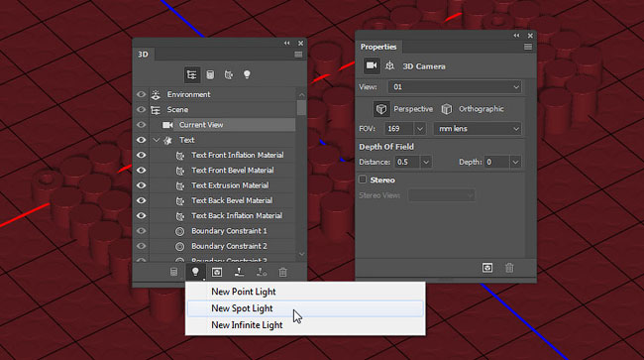This screenshot has height=360, width=644.
Task: Open the mm lens unit dropdown
Action: (478, 129)
